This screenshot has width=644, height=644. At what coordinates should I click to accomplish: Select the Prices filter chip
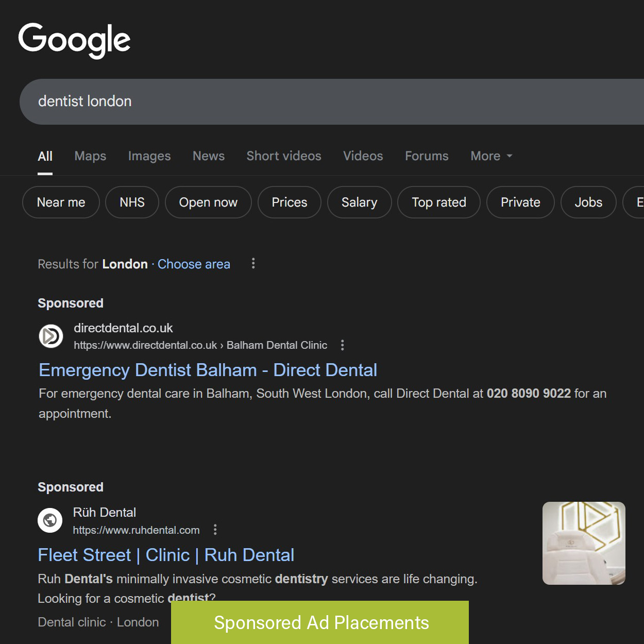289,202
